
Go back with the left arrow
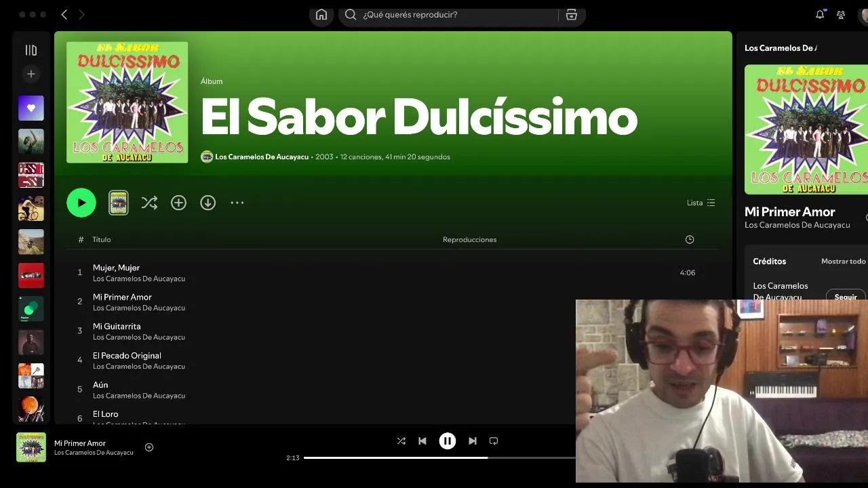(64, 14)
